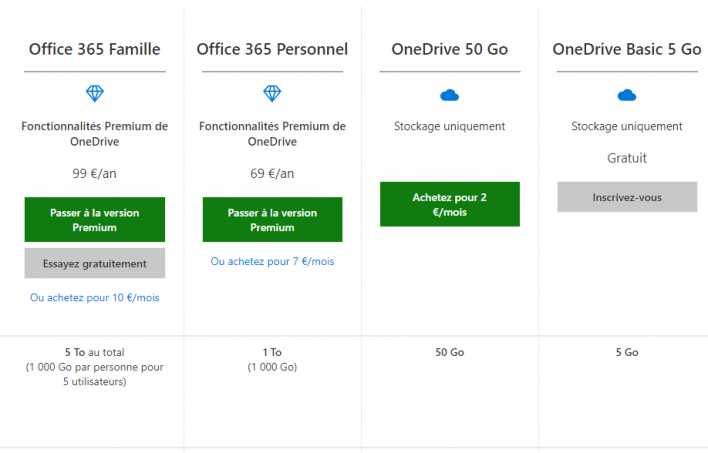Click the 69 €/an price text
The width and height of the screenshot is (708, 453).
click(272, 173)
